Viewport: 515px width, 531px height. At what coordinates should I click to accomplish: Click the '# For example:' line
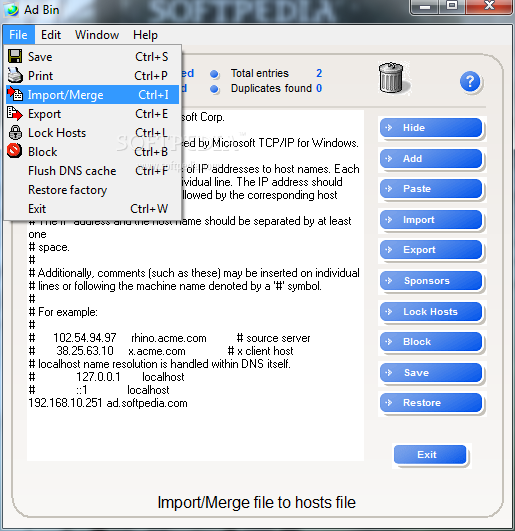(63, 312)
